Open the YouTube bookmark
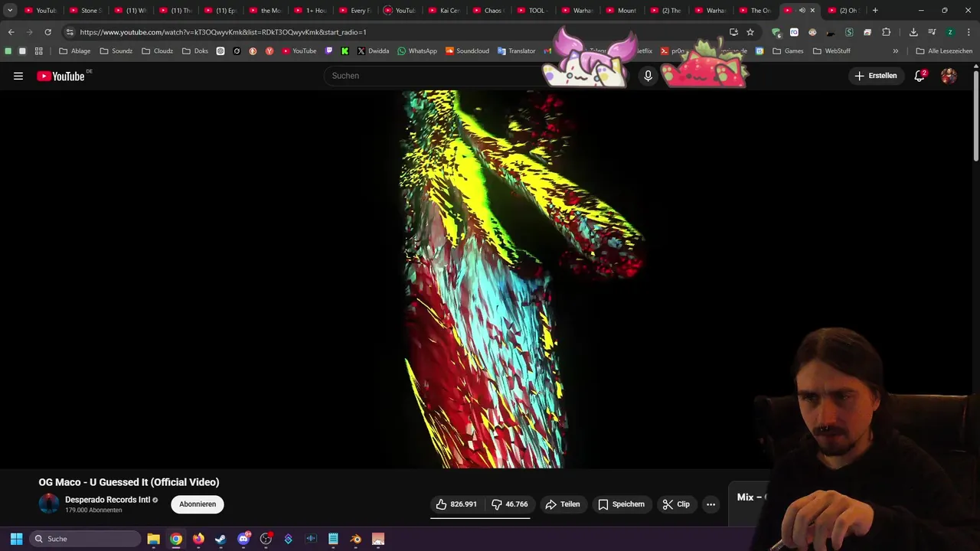This screenshot has width=980, height=551. pos(299,51)
